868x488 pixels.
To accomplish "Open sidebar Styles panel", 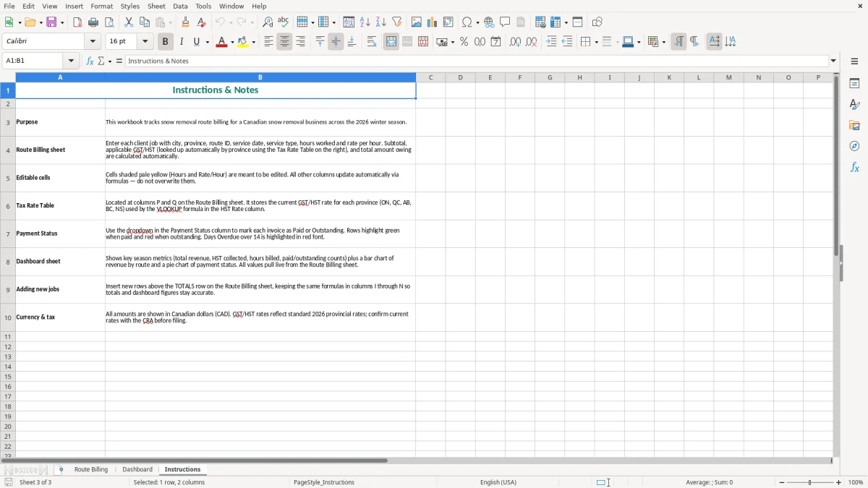I will (x=854, y=105).
